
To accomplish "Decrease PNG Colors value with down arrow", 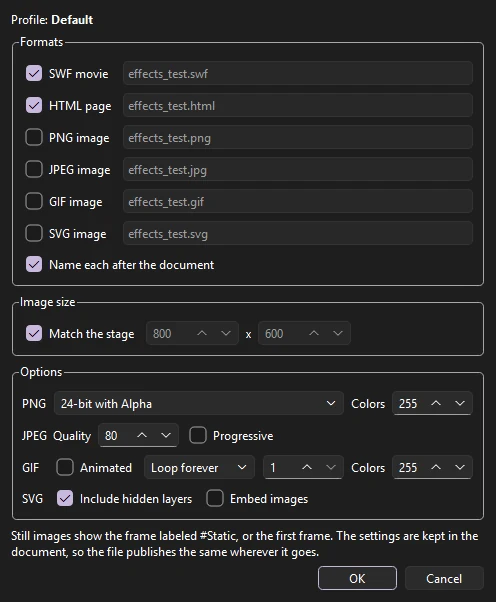I will [x=460, y=403].
